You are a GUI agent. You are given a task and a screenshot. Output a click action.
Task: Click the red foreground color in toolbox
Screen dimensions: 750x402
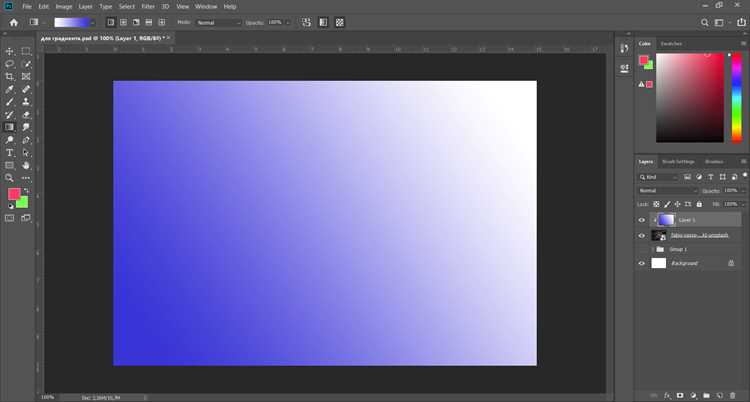point(13,193)
